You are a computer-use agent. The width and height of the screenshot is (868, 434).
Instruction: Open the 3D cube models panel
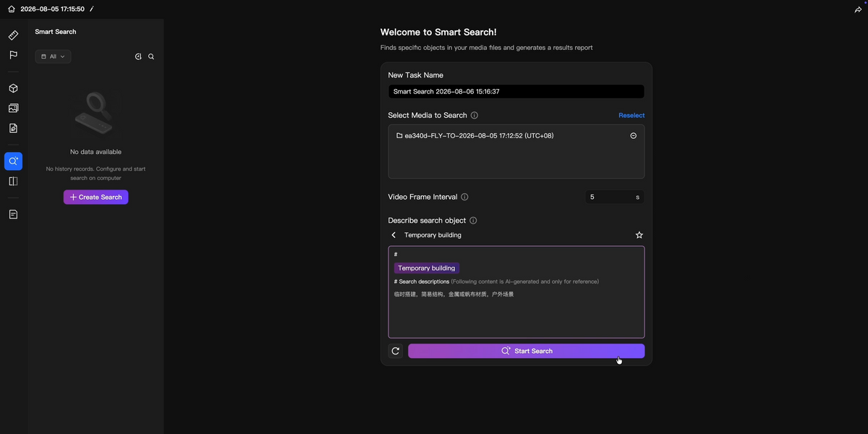(x=13, y=88)
